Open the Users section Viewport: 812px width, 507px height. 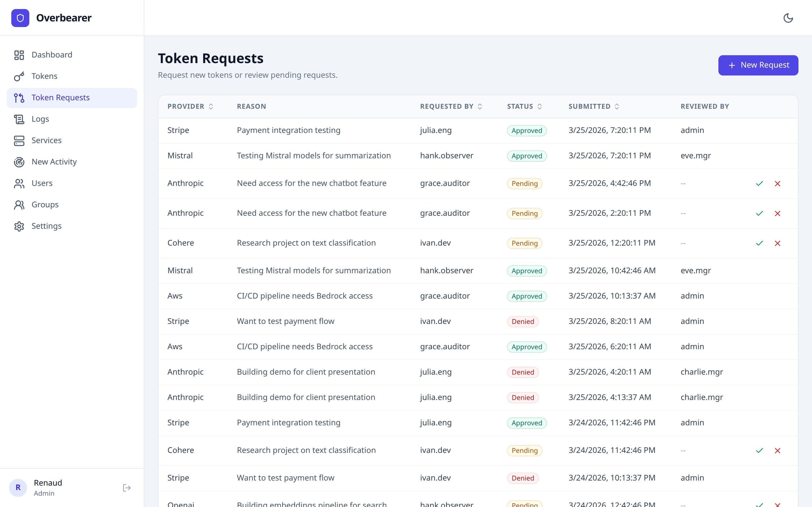tap(42, 183)
